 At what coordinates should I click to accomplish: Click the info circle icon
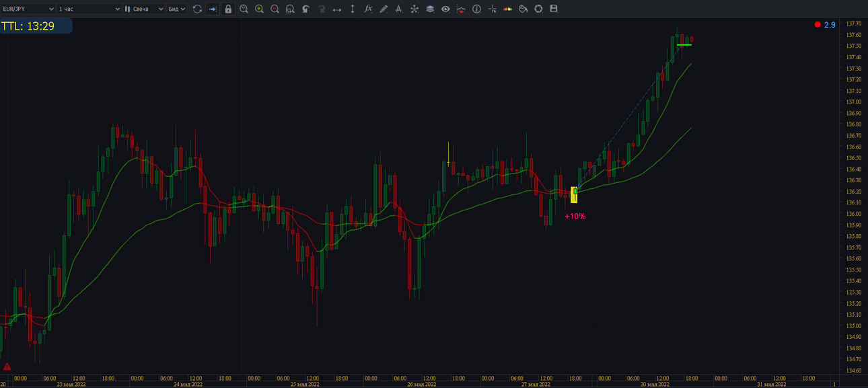tap(476, 9)
